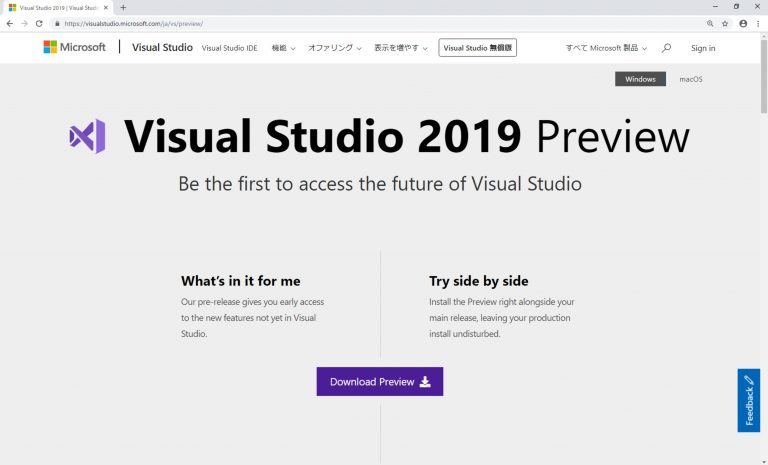Bookmark this page with the star icon
Image resolution: width=768 pixels, height=465 pixels.
point(725,24)
